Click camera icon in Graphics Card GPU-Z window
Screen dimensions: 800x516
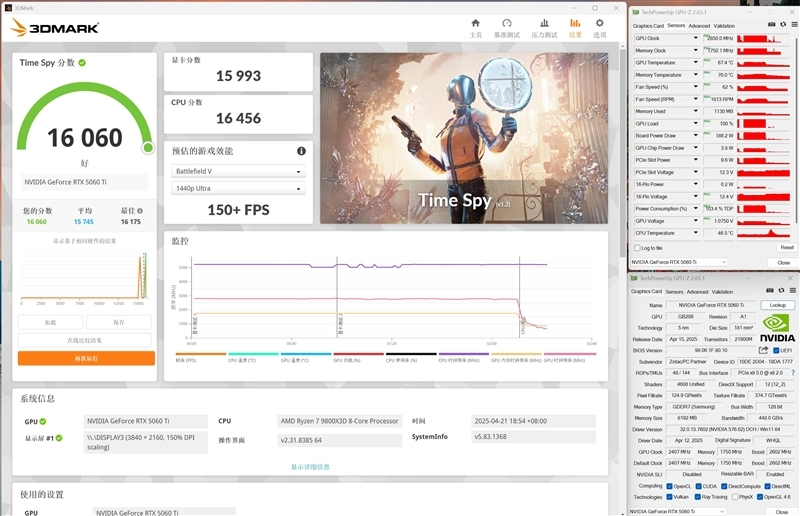pyautogui.click(x=770, y=290)
